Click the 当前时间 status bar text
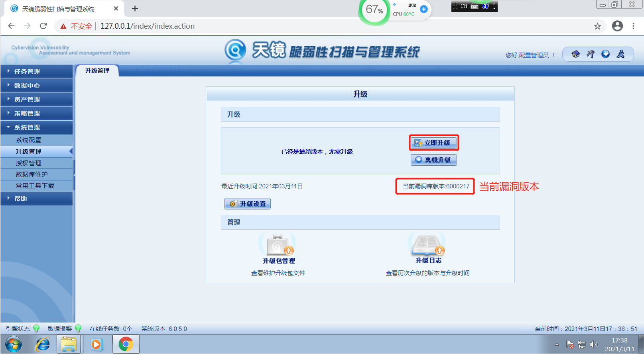 pos(586,329)
